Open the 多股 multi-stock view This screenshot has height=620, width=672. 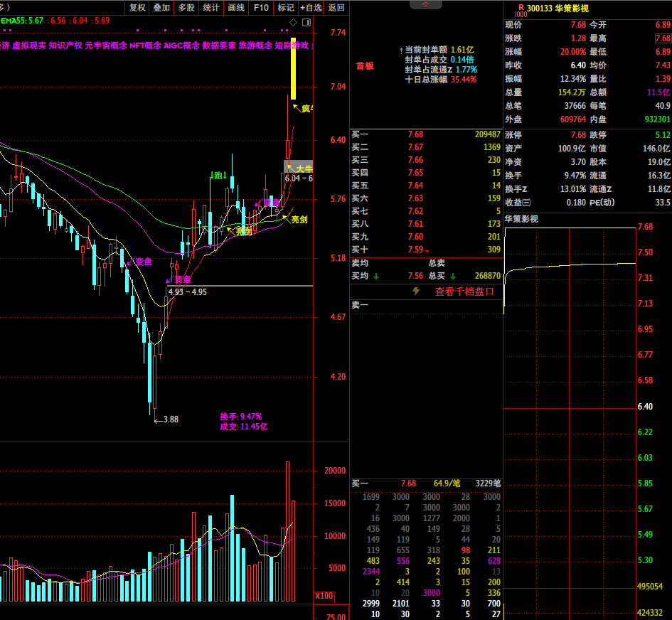click(186, 8)
